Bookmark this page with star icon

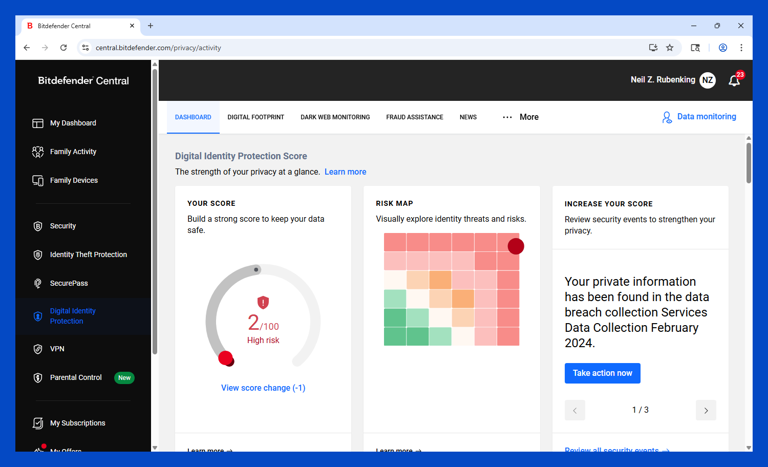670,48
